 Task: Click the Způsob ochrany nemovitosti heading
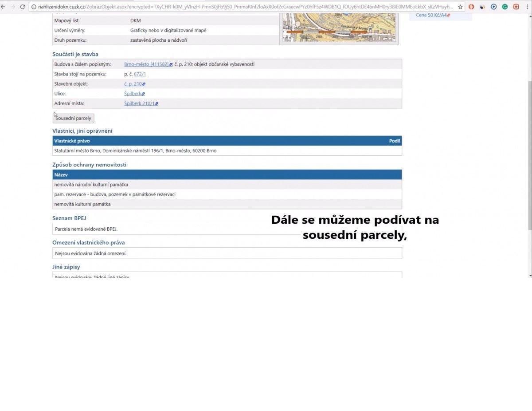[90, 165]
